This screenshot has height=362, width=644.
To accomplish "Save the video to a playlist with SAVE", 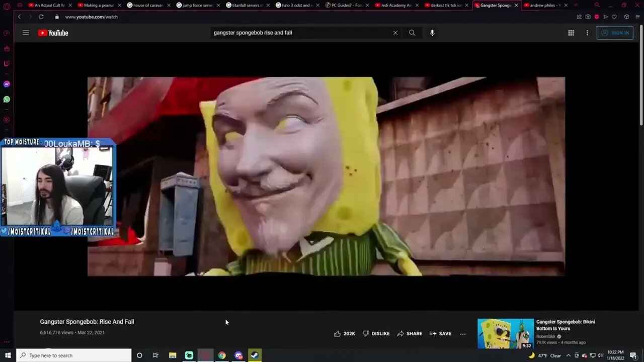I will click(440, 333).
